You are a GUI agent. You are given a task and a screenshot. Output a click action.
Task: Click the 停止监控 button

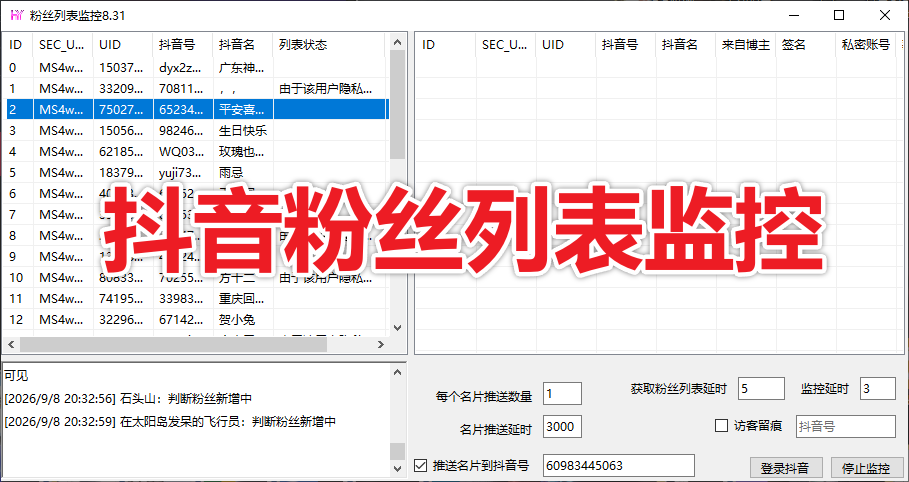click(868, 468)
